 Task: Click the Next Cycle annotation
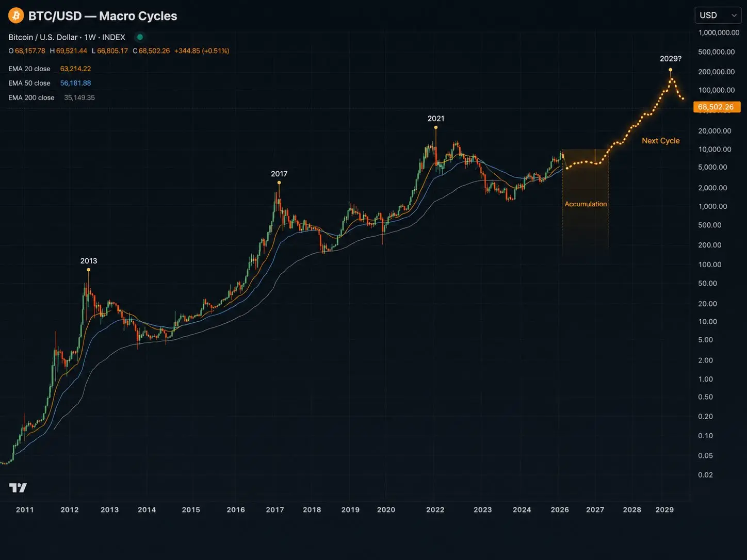click(661, 141)
